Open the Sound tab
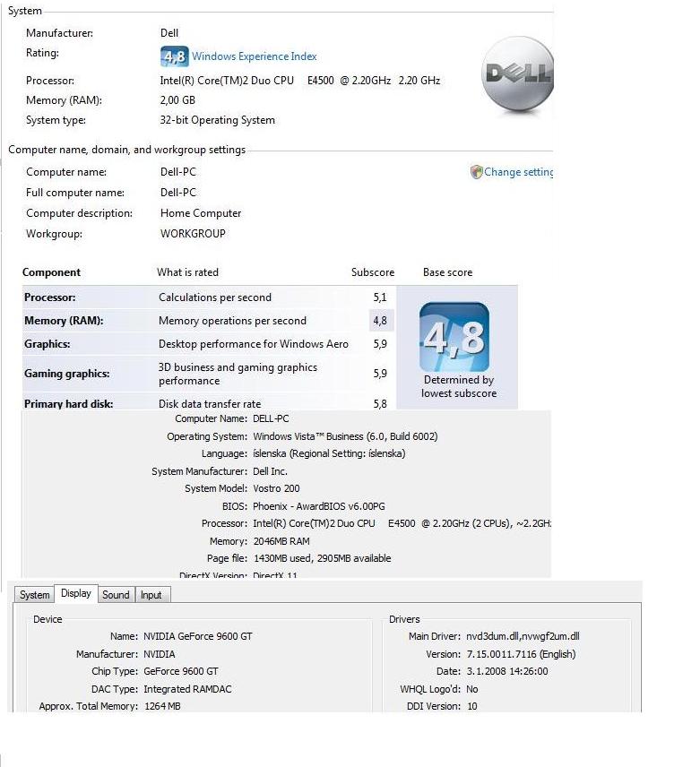 116,595
